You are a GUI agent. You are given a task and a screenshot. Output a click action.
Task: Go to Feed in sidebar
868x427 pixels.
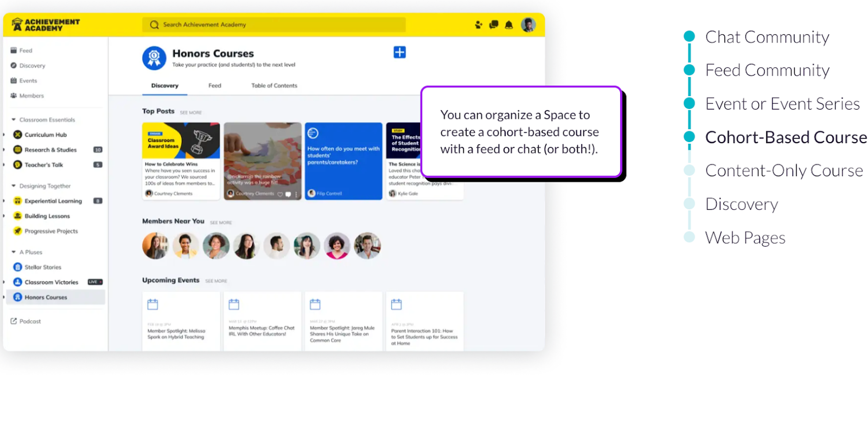click(21, 51)
